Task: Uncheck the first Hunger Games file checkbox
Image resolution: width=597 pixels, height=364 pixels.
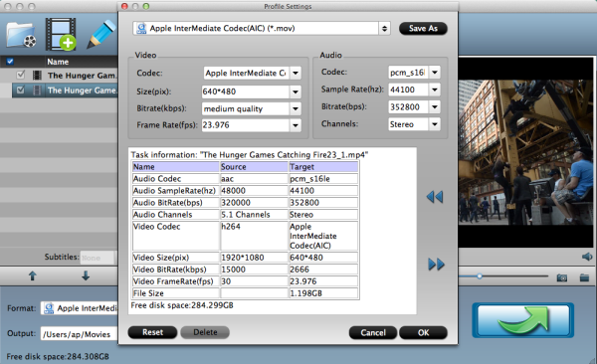Action: pyautogui.click(x=21, y=75)
